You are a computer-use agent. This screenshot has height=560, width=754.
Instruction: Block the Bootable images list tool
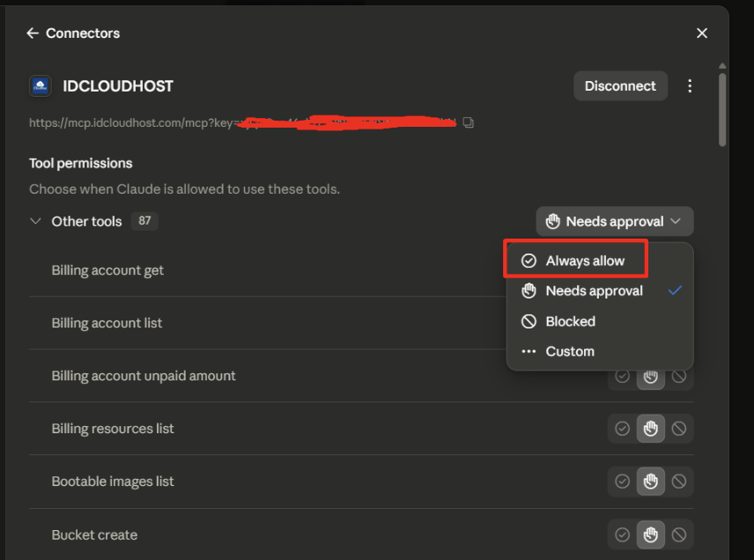[x=679, y=481]
